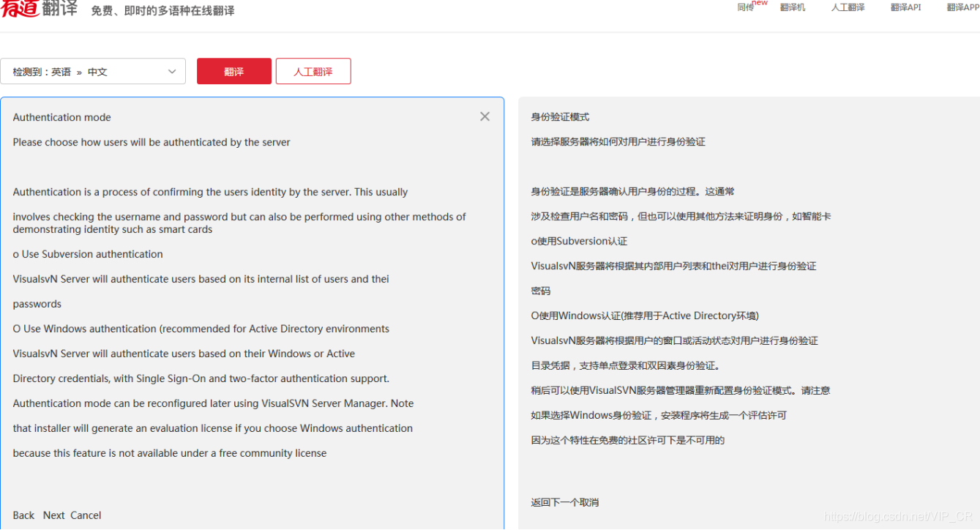The height and width of the screenshot is (530, 980).
Task: Click the line 'Please choose how users will be authenticated'
Action: [152, 142]
